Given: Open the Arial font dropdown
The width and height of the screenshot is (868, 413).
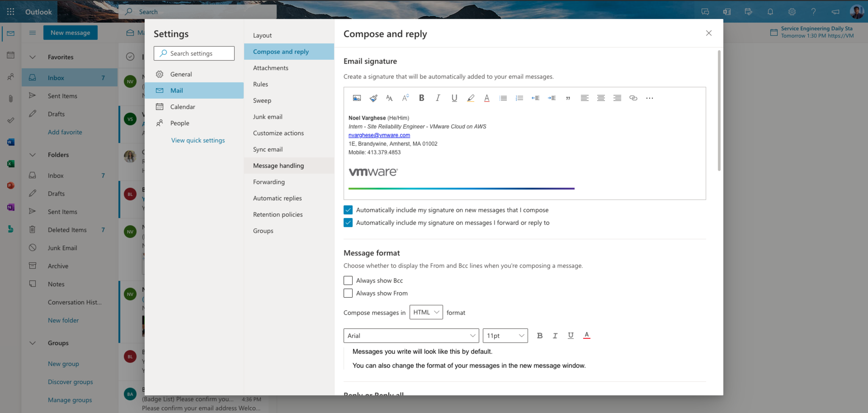Looking at the screenshot, I should 411,335.
